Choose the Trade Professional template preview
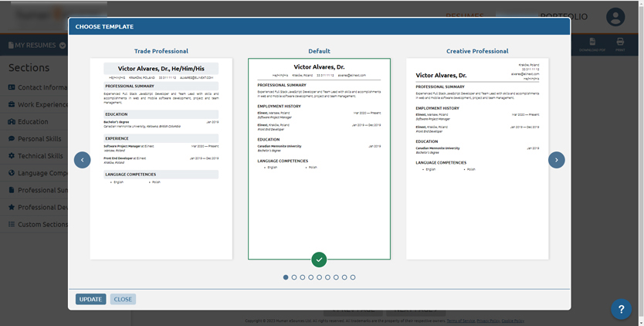 coord(161,158)
